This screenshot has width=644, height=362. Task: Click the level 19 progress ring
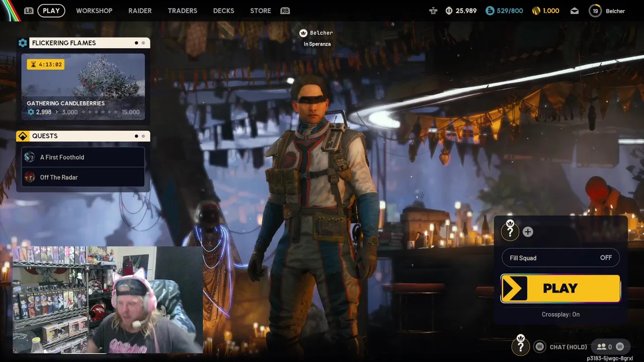595,11
